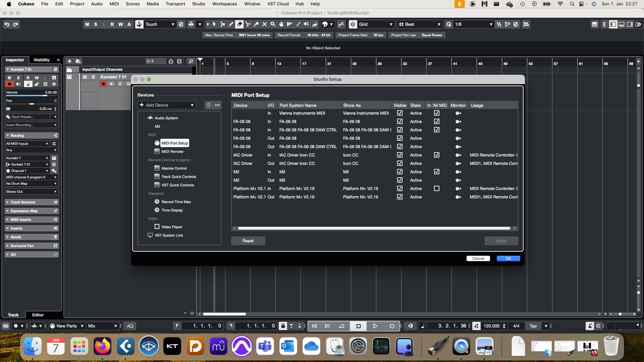Click the Reset button in Studio Setup

pyautogui.click(x=248, y=241)
